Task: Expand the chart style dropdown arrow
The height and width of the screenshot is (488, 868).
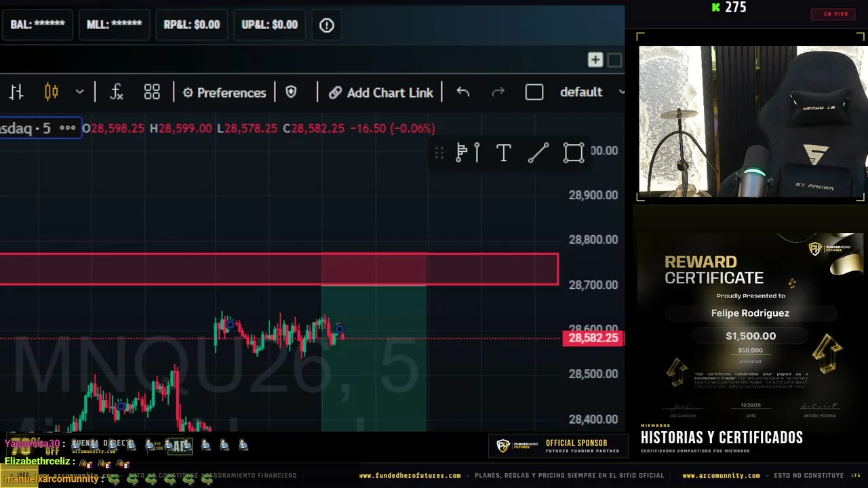Action: pos(80,92)
